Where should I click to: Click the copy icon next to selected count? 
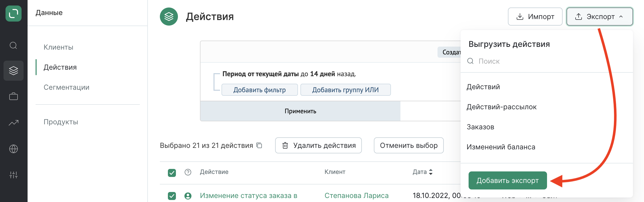tap(259, 145)
